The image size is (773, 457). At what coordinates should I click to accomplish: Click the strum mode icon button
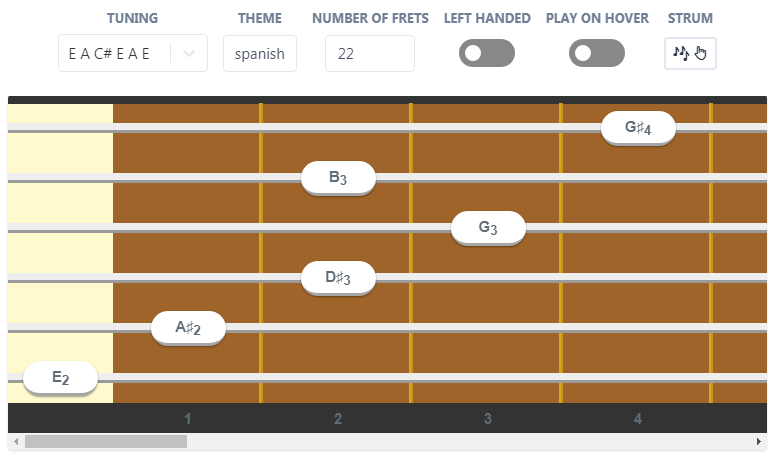click(x=690, y=53)
